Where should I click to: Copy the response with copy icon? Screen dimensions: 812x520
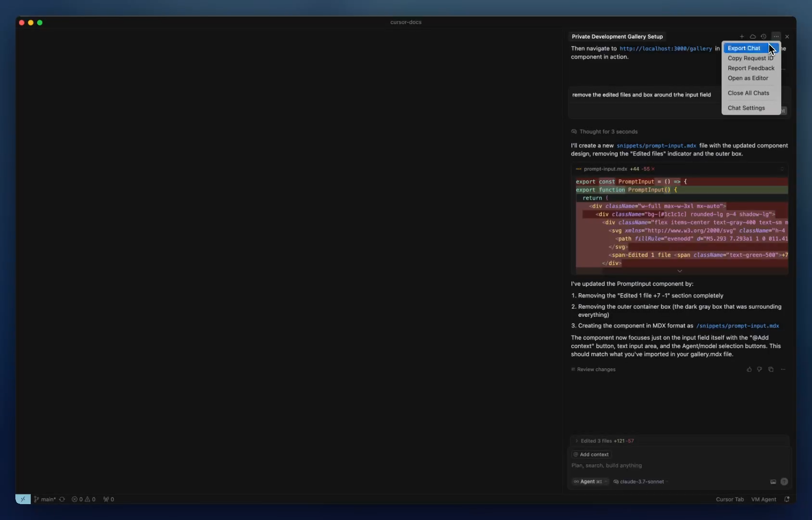pyautogui.click(x=771, y=370)
